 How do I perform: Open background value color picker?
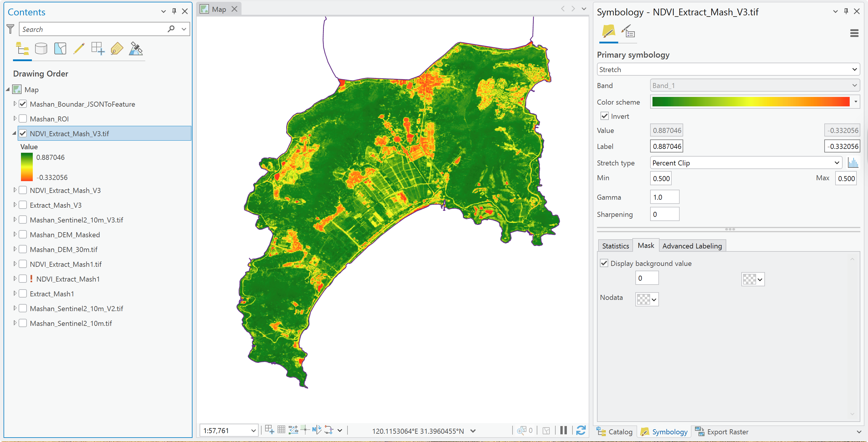(x=753, y=279)
